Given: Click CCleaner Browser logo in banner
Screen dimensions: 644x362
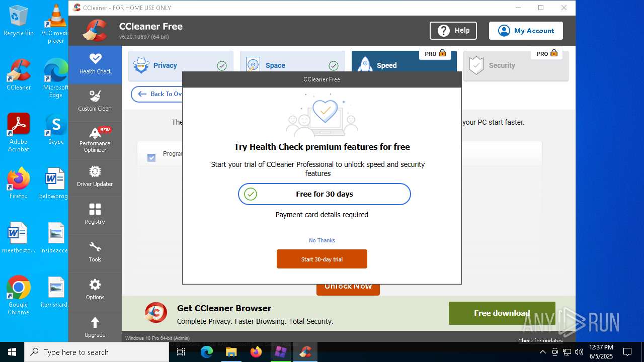Looking at the screenshot, I should coord(155,313).
